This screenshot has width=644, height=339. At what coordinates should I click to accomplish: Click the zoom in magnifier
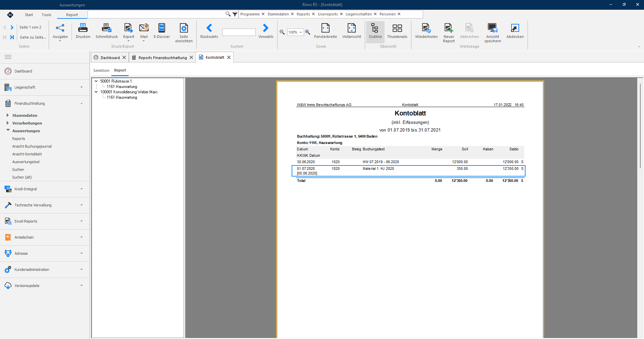[308, 32]
